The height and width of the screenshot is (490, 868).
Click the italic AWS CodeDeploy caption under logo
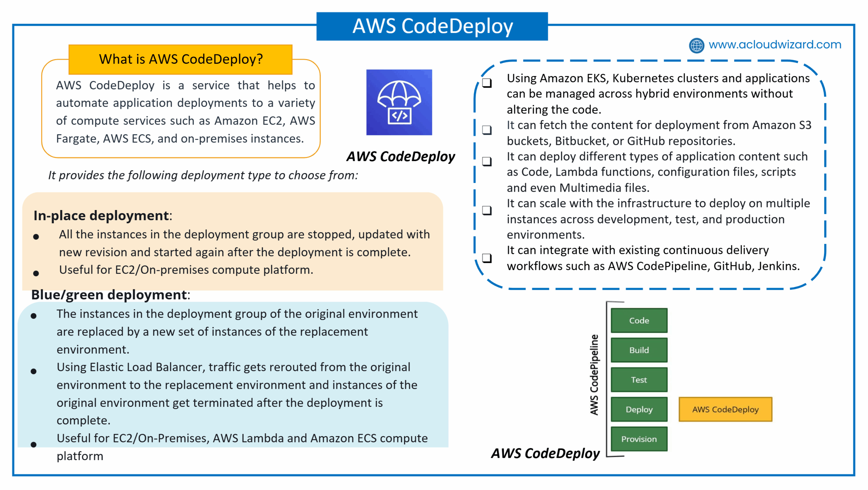point(400,156)
